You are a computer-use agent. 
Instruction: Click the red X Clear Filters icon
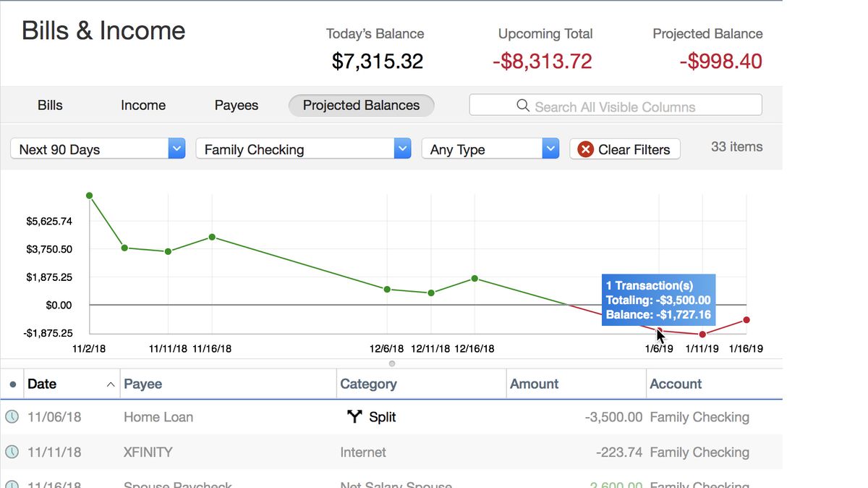click(585, 149)
